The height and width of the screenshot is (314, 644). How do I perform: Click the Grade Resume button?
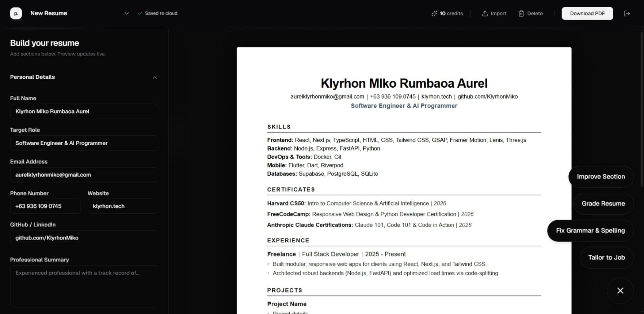pyautogui.click(x=603, y=204)
